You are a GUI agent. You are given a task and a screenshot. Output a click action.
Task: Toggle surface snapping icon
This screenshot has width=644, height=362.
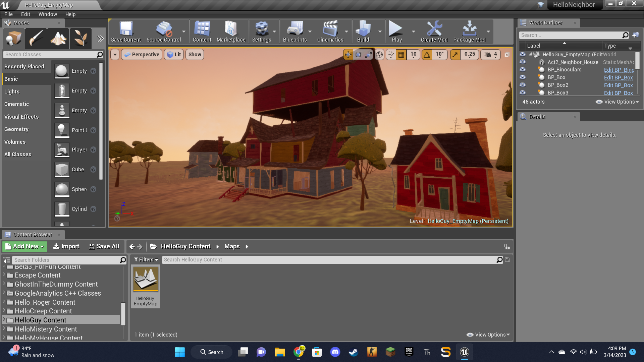click(x=391, y=55)
